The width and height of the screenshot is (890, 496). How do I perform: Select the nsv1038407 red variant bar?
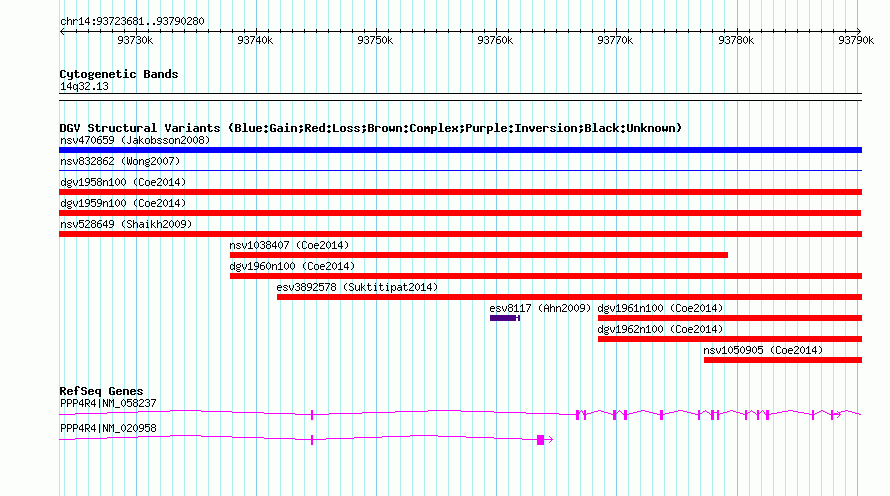[478, 255]
